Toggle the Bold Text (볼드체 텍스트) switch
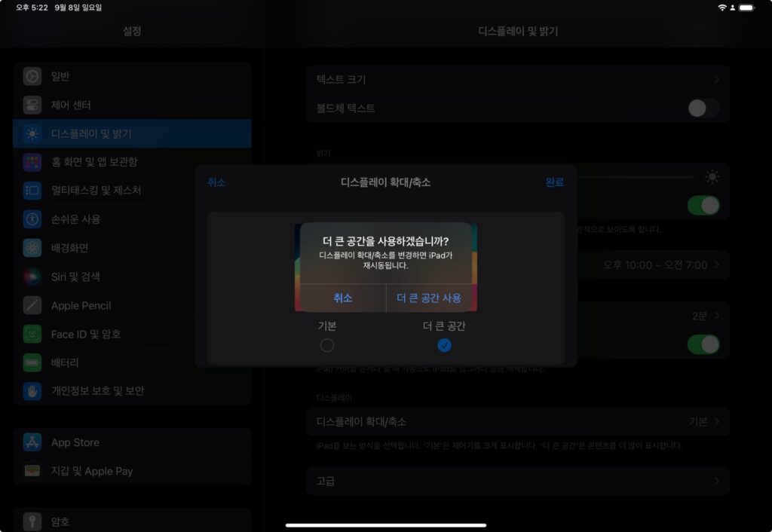Image resolution: width=772 pixels, height=532 pixels. coord(703,108)
